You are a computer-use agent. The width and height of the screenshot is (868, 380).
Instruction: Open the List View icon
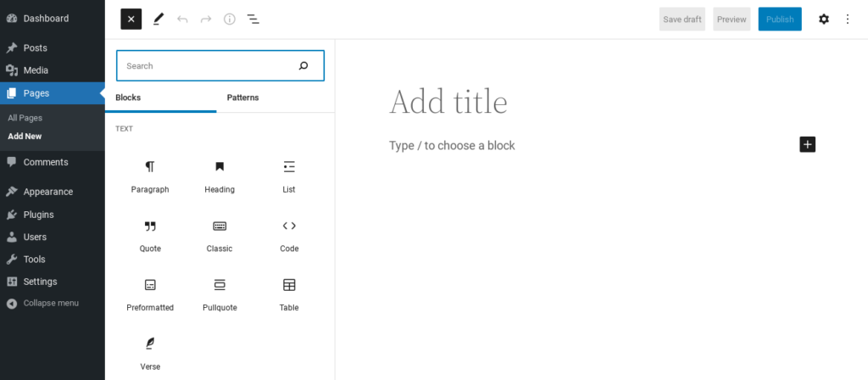[x=253, y=20]
